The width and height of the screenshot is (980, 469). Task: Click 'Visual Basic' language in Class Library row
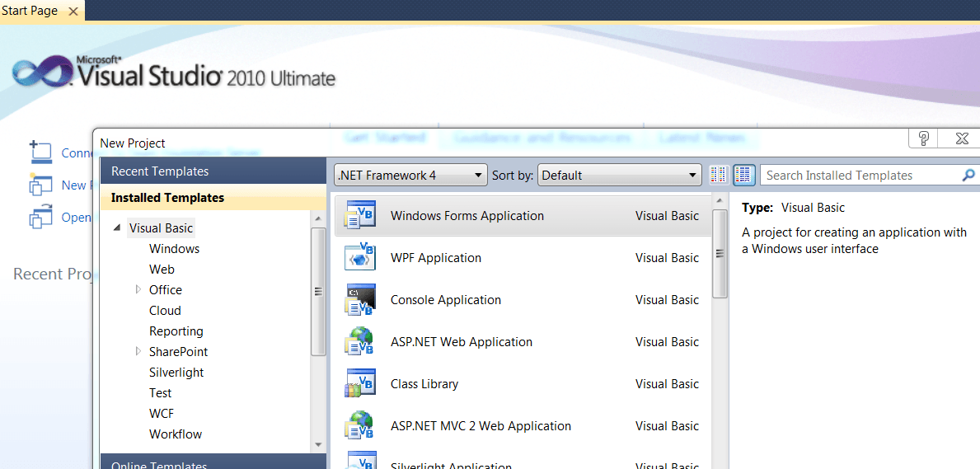point(667,384)
